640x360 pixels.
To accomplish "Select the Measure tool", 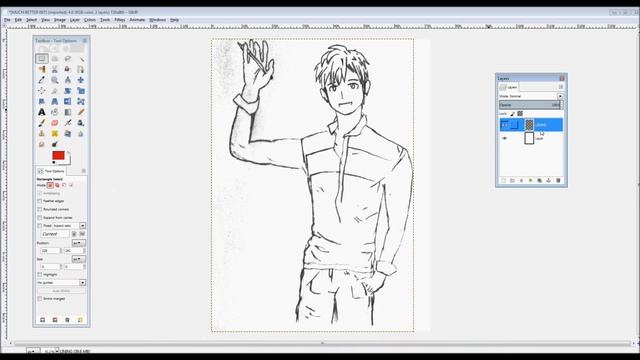I will click(68, 80).
